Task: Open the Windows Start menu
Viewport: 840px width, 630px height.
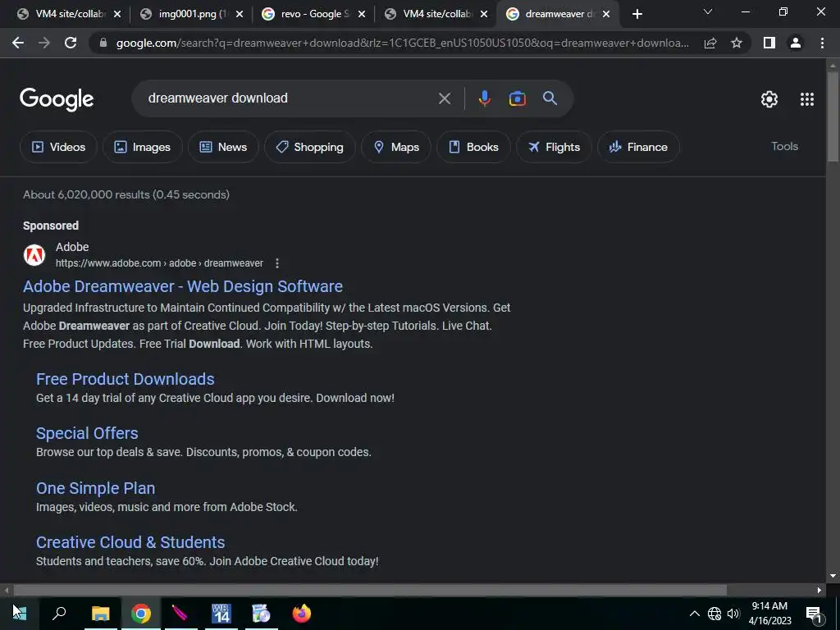Action: pyautogui.click(x=20, y=614)
